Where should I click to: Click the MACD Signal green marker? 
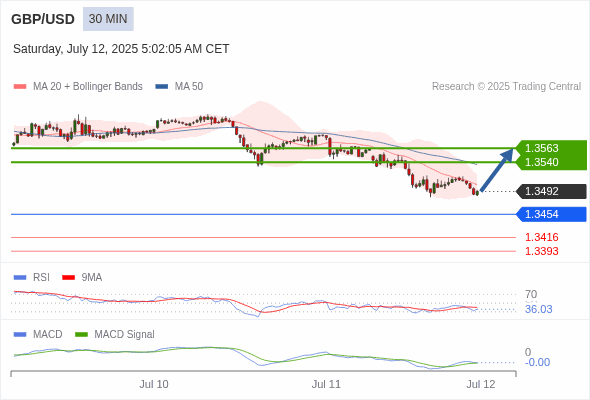81,335
